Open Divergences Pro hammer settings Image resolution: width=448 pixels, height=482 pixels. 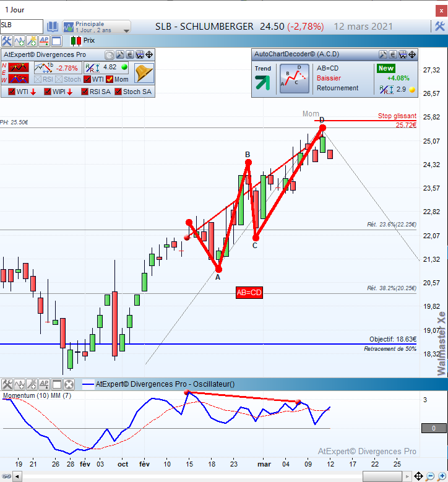tap(120, 55)
